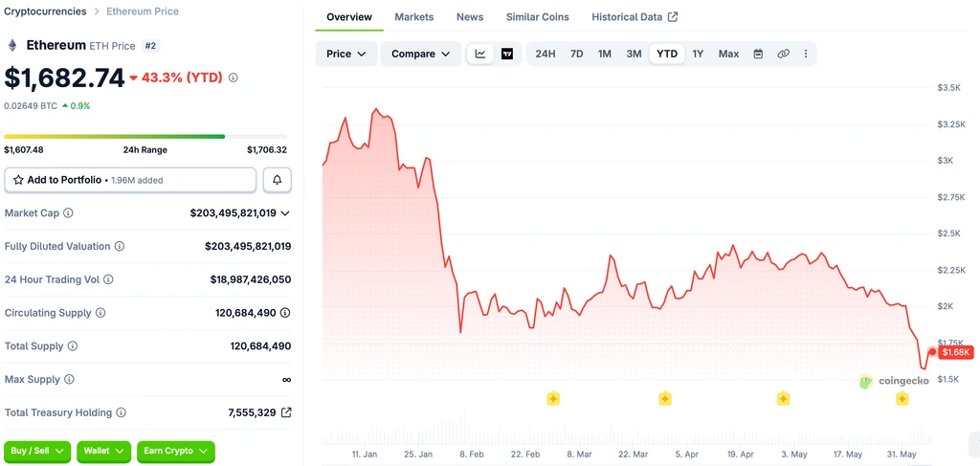Click the #2 rank badge

[x=150, y=46]
